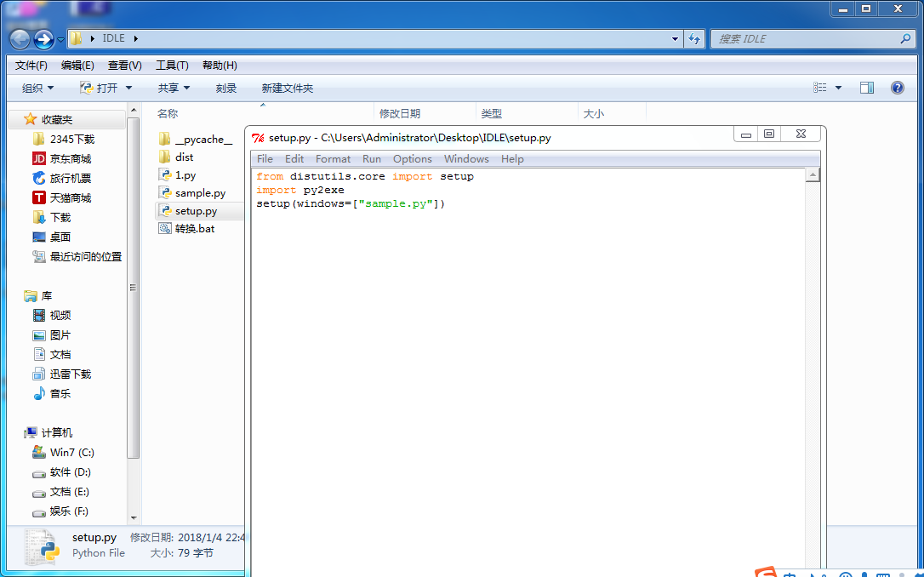Click the 收藏夹 star icon in the sidebar
Viewport: 924px width, 577px height.
click(30, 120)
